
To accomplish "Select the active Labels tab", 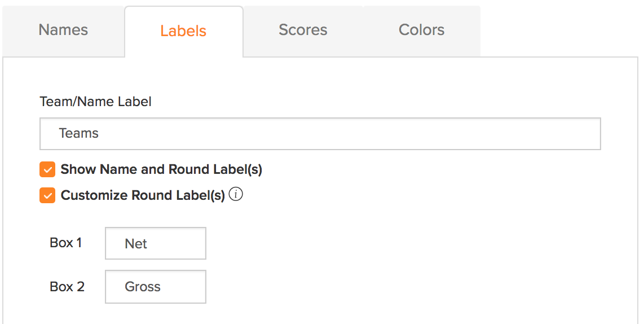I will 184,31.
